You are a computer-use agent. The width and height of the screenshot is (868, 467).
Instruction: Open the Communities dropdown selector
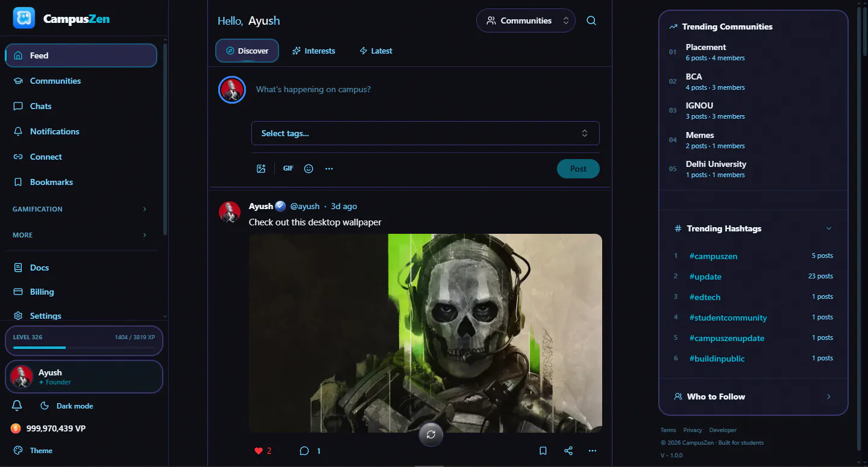(526, 20)
